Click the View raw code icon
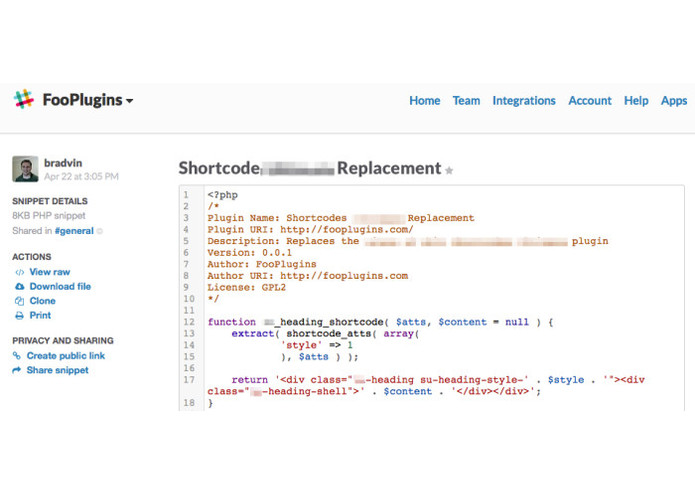Viewport: 695px width, 494px height. click(20, 272)
